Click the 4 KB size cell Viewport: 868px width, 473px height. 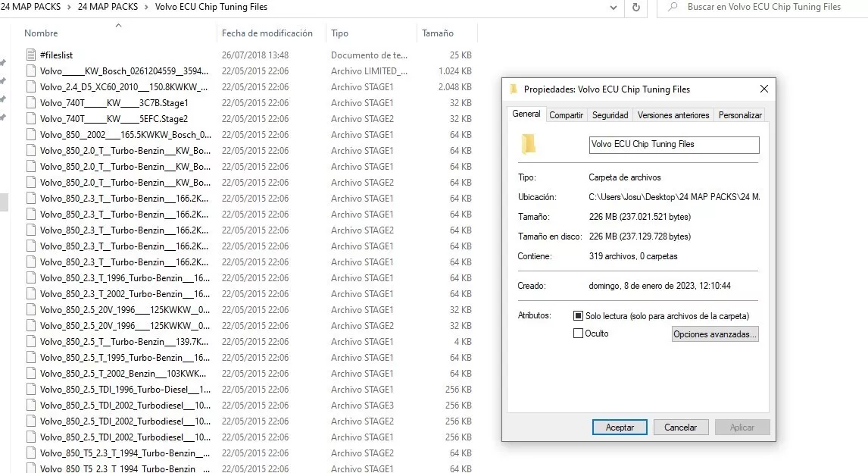point(463,342)
